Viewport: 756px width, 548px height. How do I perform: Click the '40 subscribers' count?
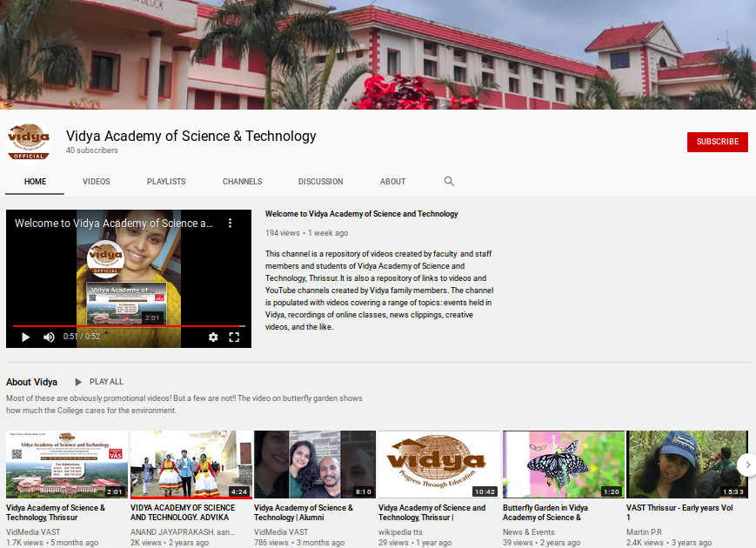pos(92,150)
